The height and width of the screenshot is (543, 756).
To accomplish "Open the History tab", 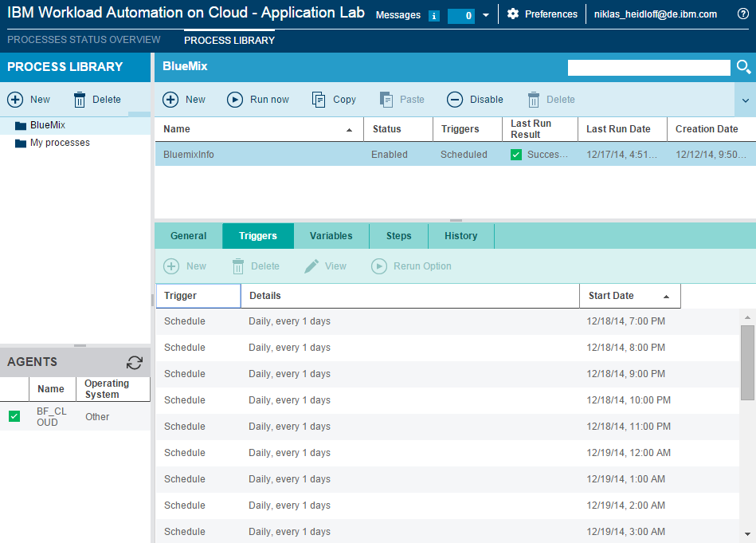I will 461,235.
